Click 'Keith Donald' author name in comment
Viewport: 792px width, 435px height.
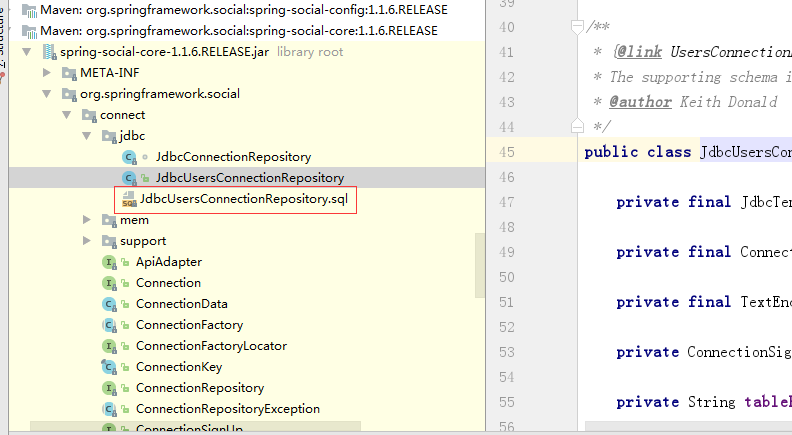tap(728, 102)
